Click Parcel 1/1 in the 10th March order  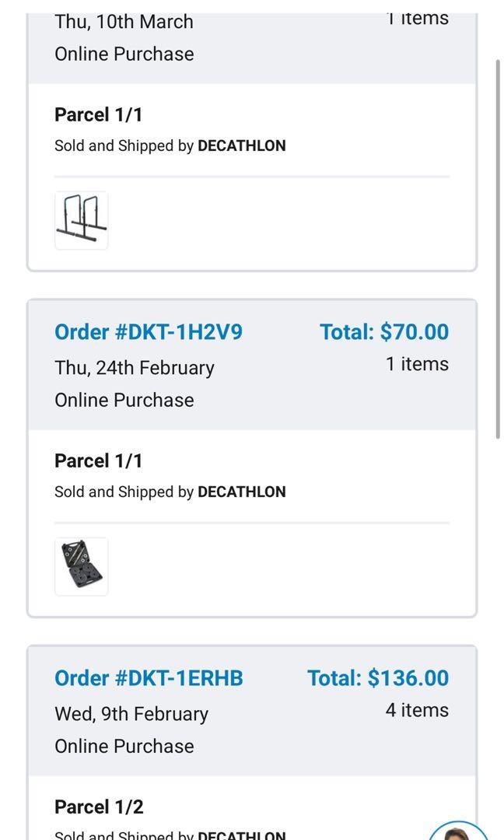click(99, 115)
